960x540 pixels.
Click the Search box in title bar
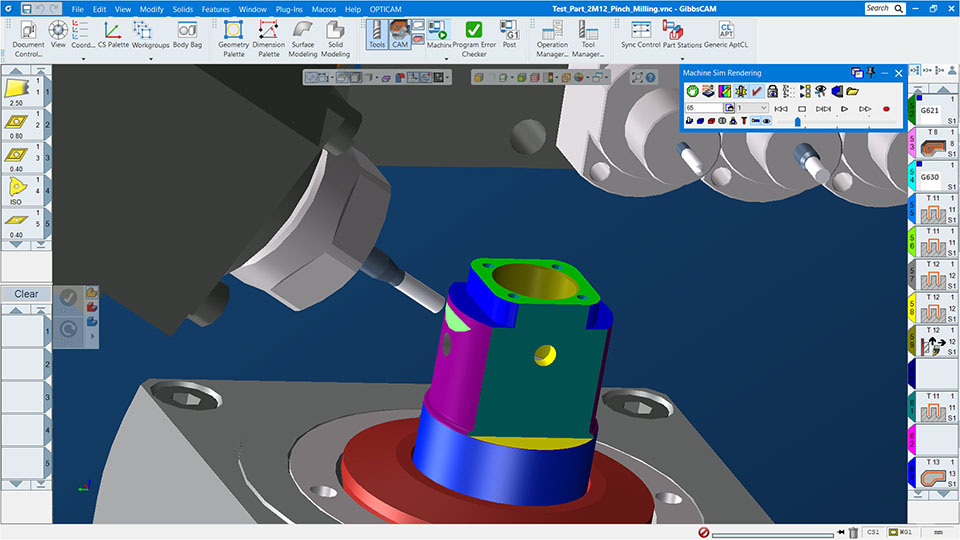click(882, 8)
